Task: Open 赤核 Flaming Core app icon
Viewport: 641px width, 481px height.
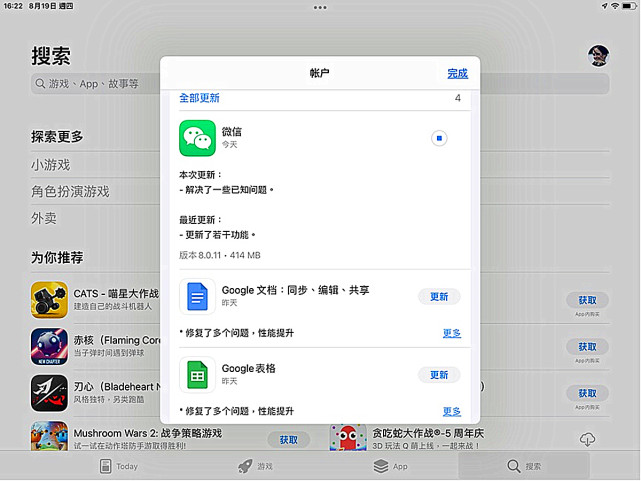Action: pyautogui.click(x=49, y=347)
